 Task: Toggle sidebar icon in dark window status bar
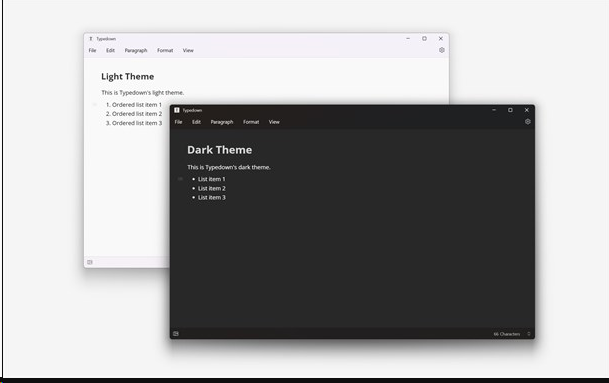click(x=176, y=334)
